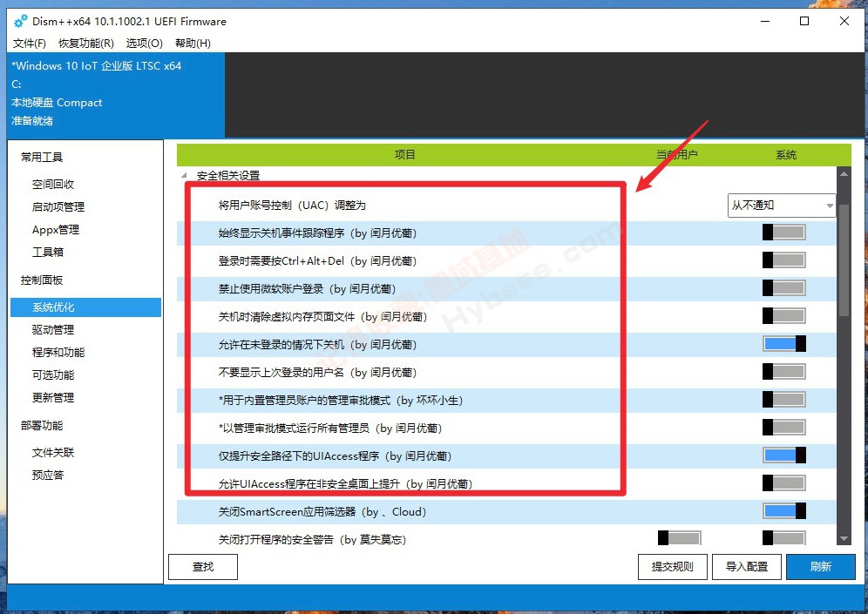Click the 部署功能 section heading
The image size is (868, 614).
click(x=42, y=425)
